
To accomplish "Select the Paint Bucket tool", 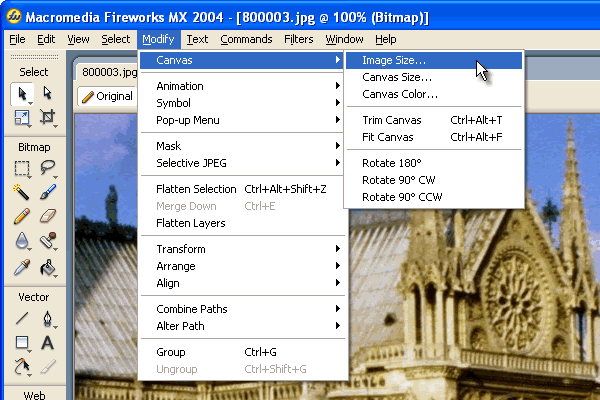I will [x=47, y=267].
